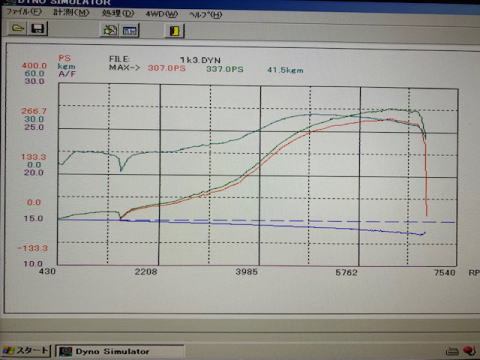Image resolution: width=480 pixels, height=360 pixels.
Task: Click the 41.5kgm max torque value
Action: (285, 70)
